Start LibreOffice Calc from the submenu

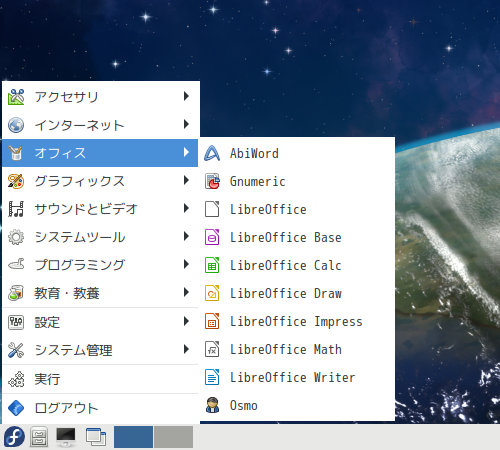tap(297, 265)
